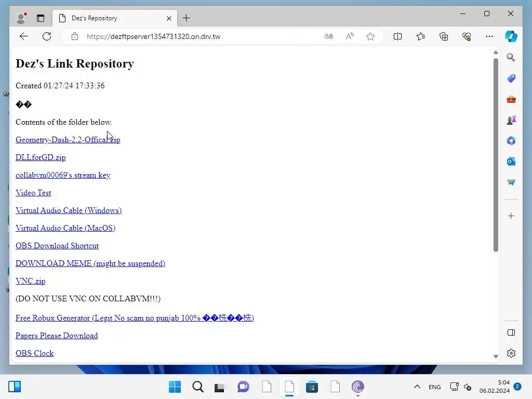Open sidebar Microsoft 365 icon

(511, 140)
